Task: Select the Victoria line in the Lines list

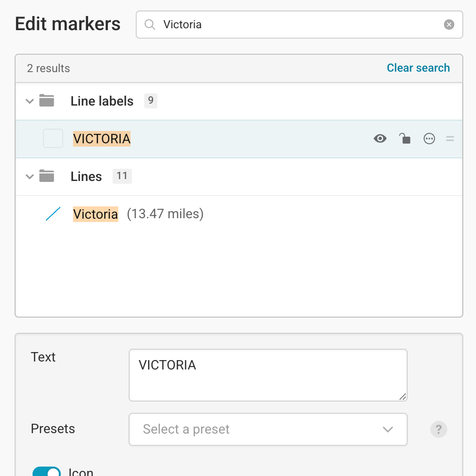Action: pos(96,213)
